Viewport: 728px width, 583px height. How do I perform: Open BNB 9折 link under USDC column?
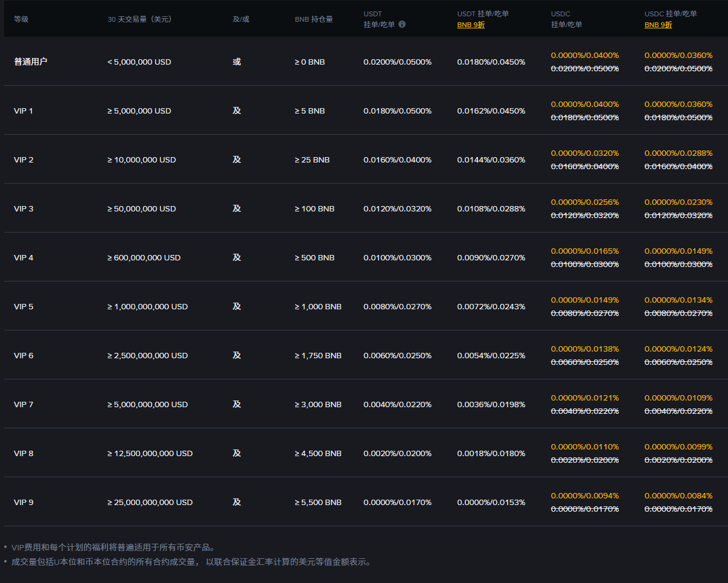tap(658, 25)
